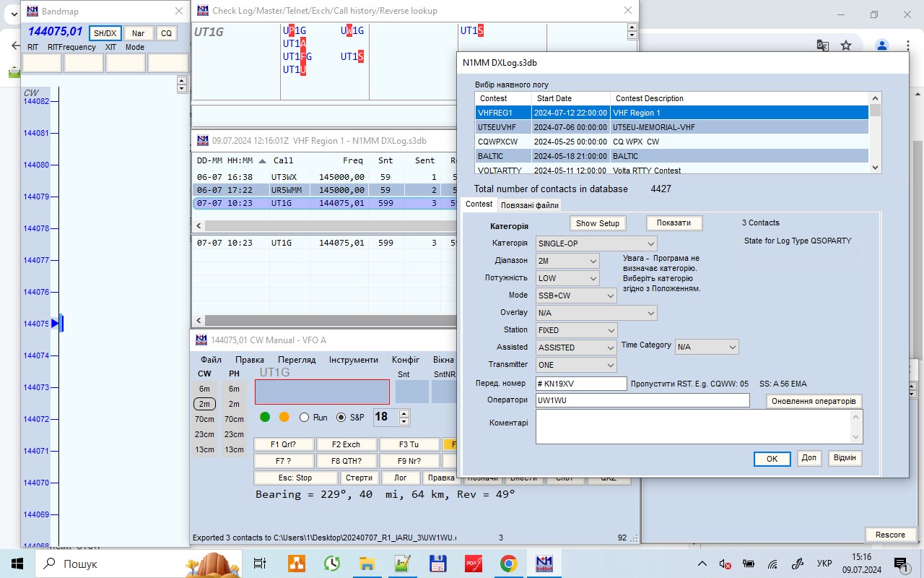Image resolution: width=924 pixels, height=578 pixels.
Task: Open the Діапазон 2M dropdown
Action: tap(567, 261)
